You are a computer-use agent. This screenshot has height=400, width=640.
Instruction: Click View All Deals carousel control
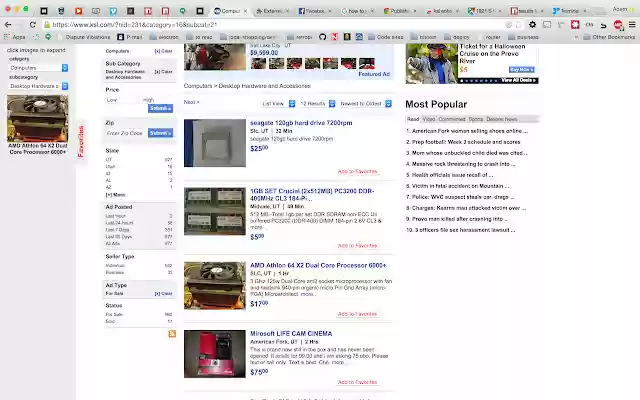(x=519, y=80)
